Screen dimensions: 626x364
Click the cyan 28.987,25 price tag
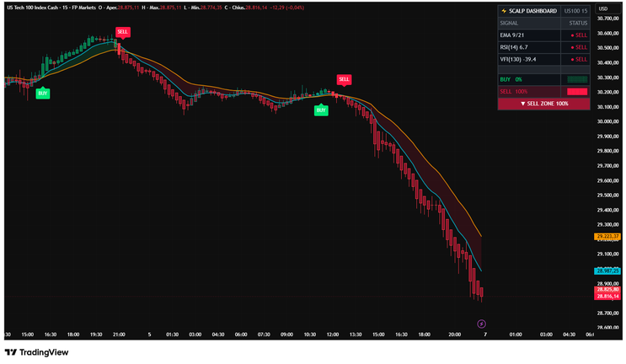607,271
